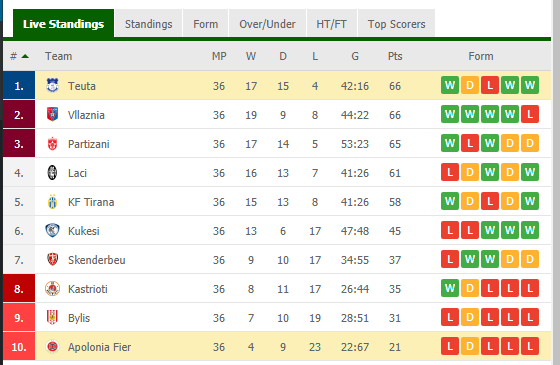This screenshot has height=365, width=560.
Task: Switch to the Standings tab
Action: (149, 24)
